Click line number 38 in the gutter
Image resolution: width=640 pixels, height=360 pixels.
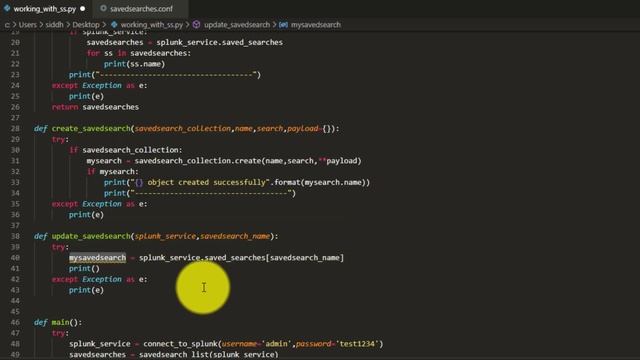point(15,236)
